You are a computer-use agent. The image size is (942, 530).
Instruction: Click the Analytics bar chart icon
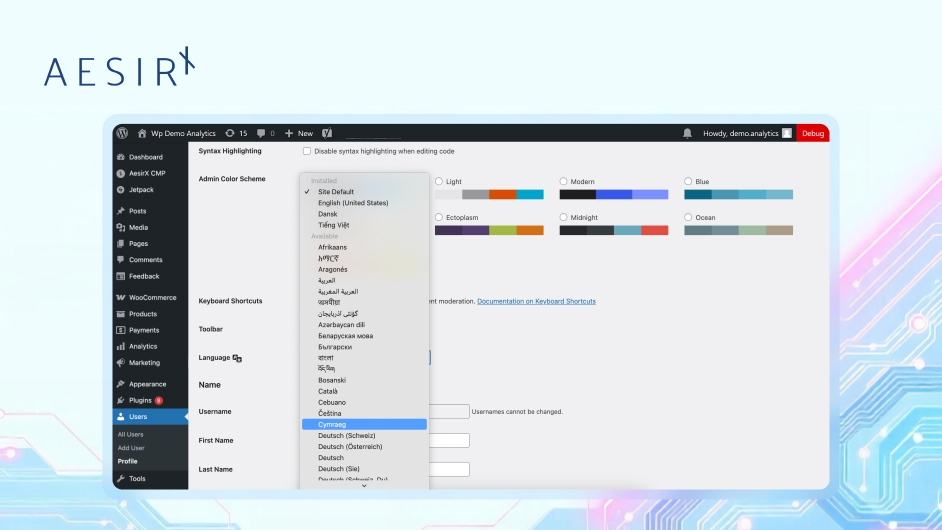point(121,346)
